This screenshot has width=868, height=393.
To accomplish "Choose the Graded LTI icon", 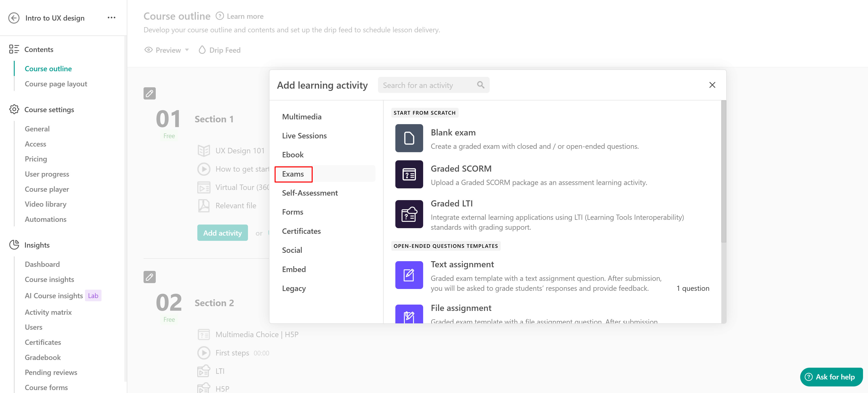I will pyautogui.click(x=409, y=214).
